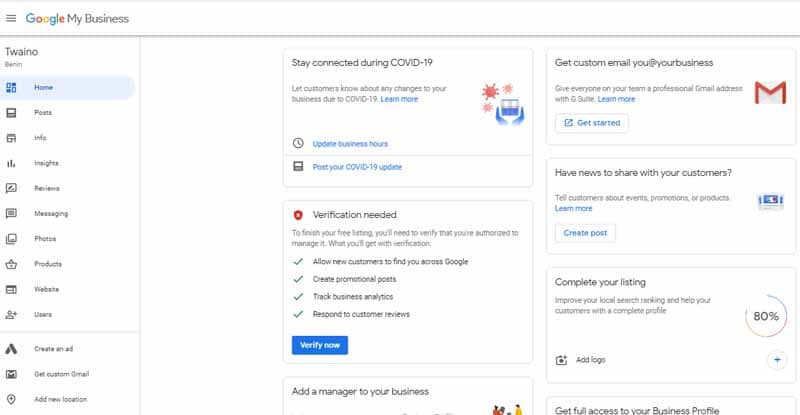Click the Google My Business logo

(x=77, y=19)
